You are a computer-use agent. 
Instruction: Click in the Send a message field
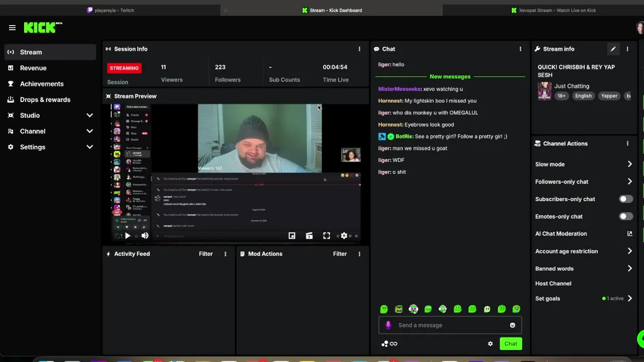pos(450,325)
